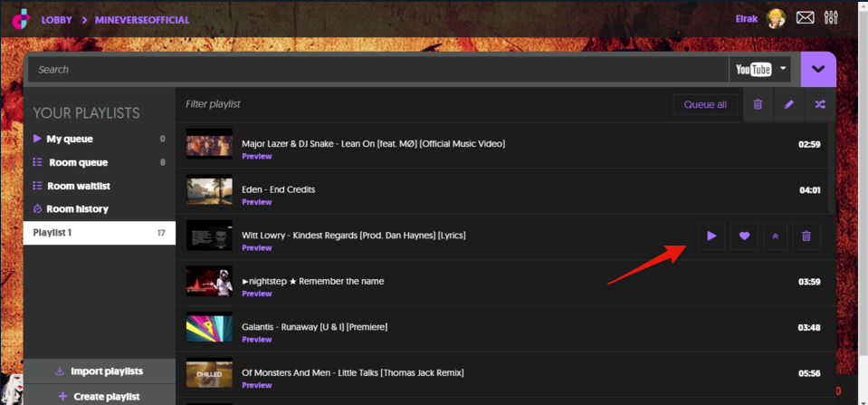The height and width of the screenshot is (405, 868).
Task: Select title 'Major Lazer & DJ Snake - Lean On'
Action: pyautogui.click(x=374, y=144)
